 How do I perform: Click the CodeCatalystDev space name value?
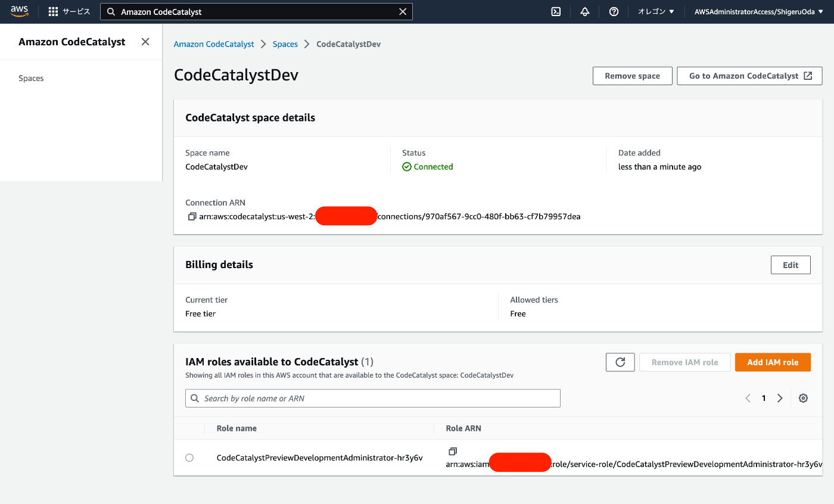click(x=216, y=167)
